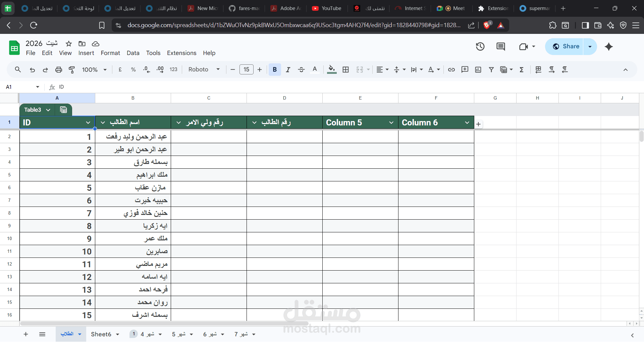Viewport: 644px width, 342px height.
Task: Open the File menu
Action: click(31, 53)
